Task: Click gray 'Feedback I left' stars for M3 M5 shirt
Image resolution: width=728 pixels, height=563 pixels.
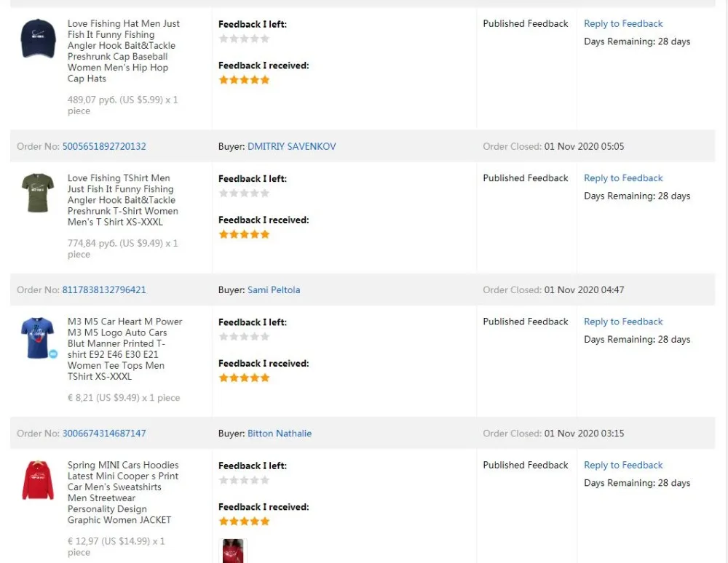Action: (244, 337)
